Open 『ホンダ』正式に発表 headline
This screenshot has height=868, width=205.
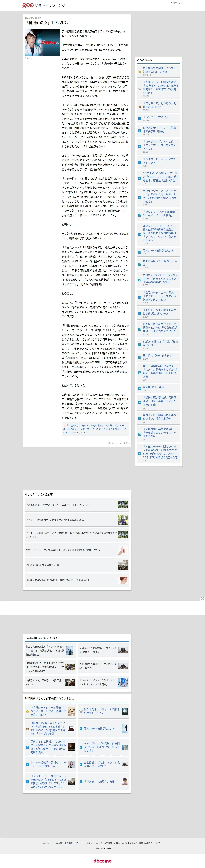pos(156,117)
